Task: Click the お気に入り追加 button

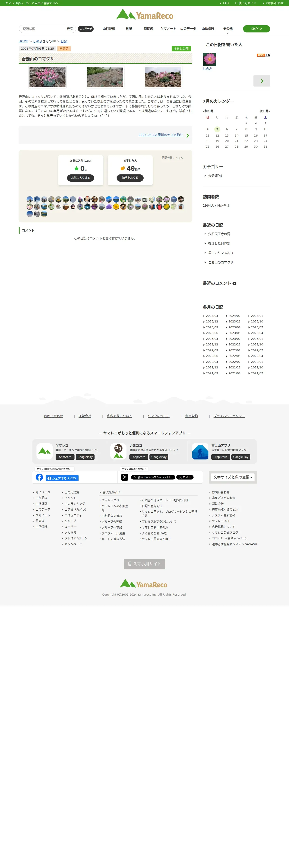Action: pos(80,178)
